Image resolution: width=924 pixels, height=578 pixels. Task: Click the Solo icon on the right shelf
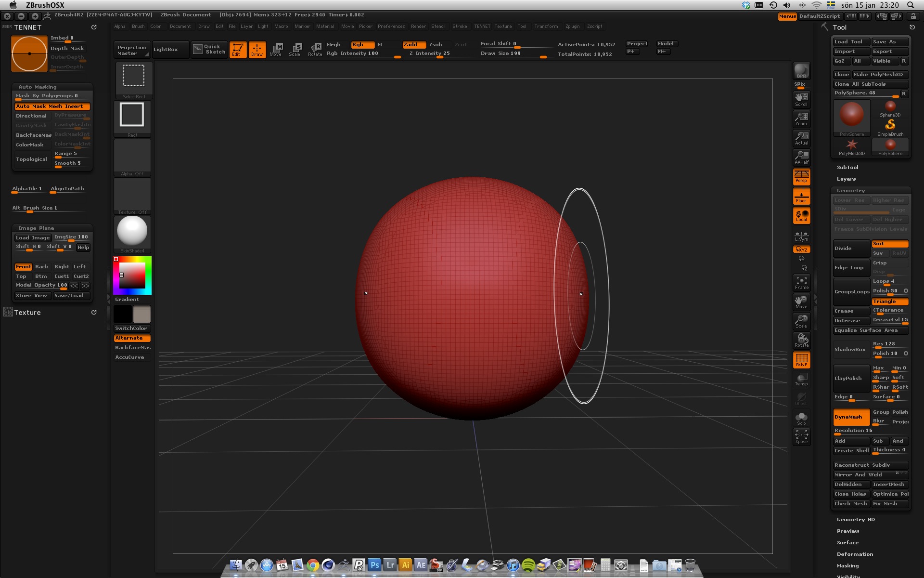tap(801, 418)
